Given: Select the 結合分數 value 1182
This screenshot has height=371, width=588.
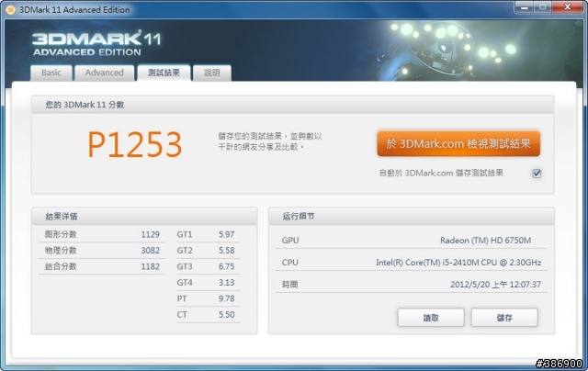Looking at the screenshot, I should [151, 266].
